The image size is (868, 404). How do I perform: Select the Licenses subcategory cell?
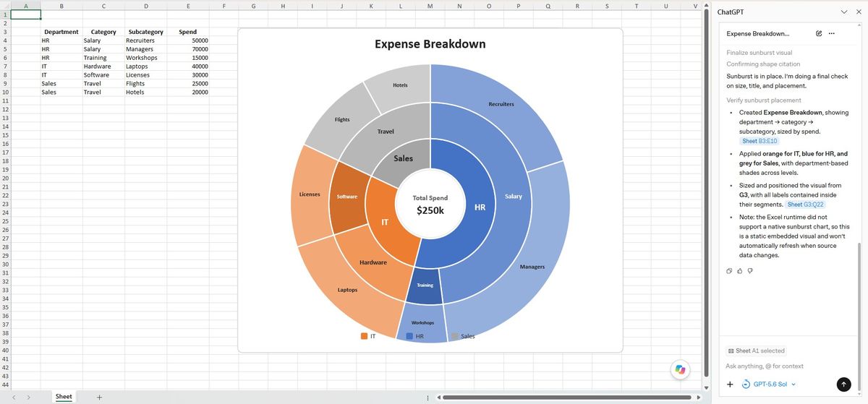[146, 75]
